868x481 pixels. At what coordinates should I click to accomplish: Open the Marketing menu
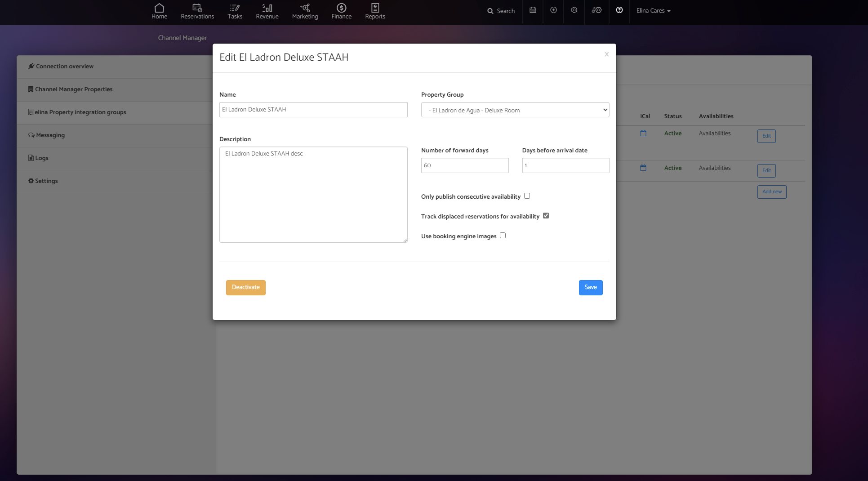(x=305, y=12)
